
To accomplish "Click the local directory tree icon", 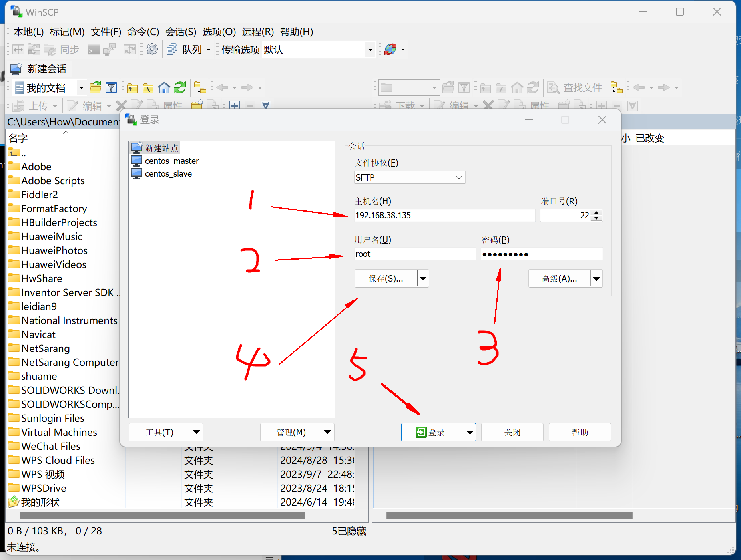I will click(x=200, y=87).
